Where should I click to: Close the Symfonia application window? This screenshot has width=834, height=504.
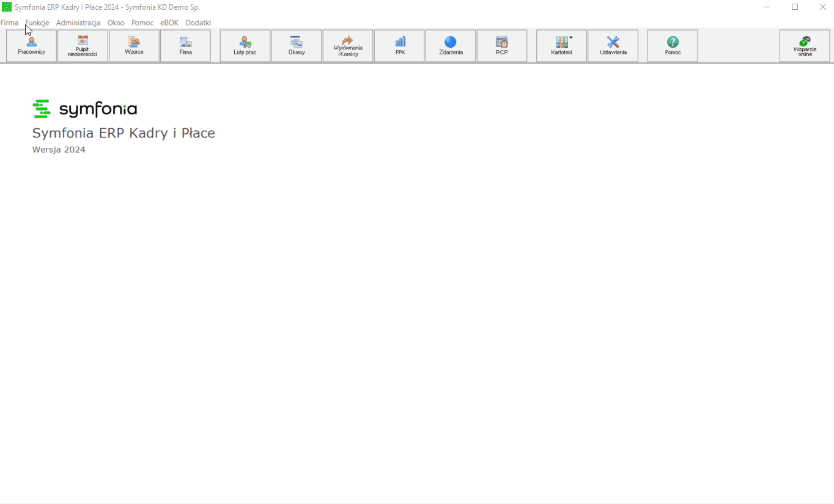(822, 7)
